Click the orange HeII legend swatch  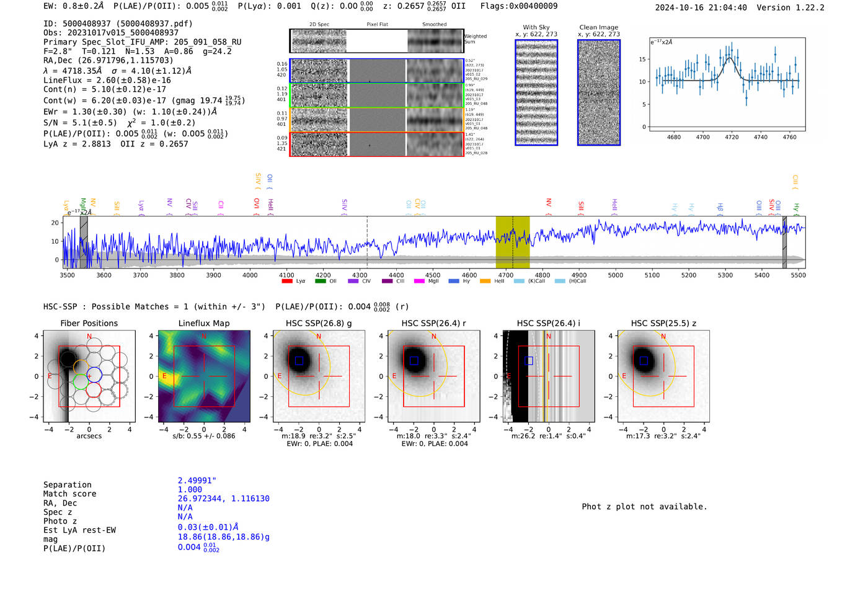pos(485,282)
